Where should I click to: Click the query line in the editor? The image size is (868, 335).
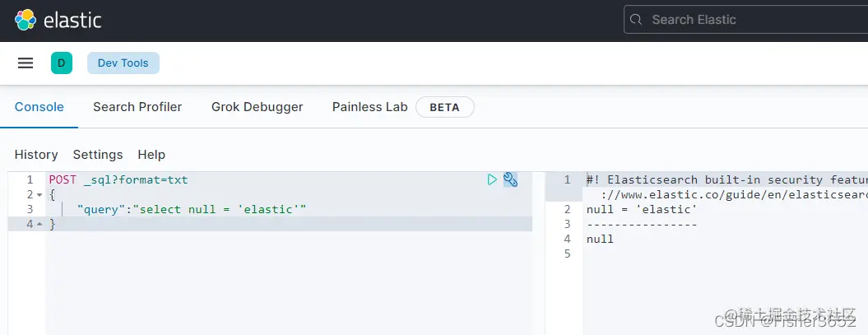(191, 210)
